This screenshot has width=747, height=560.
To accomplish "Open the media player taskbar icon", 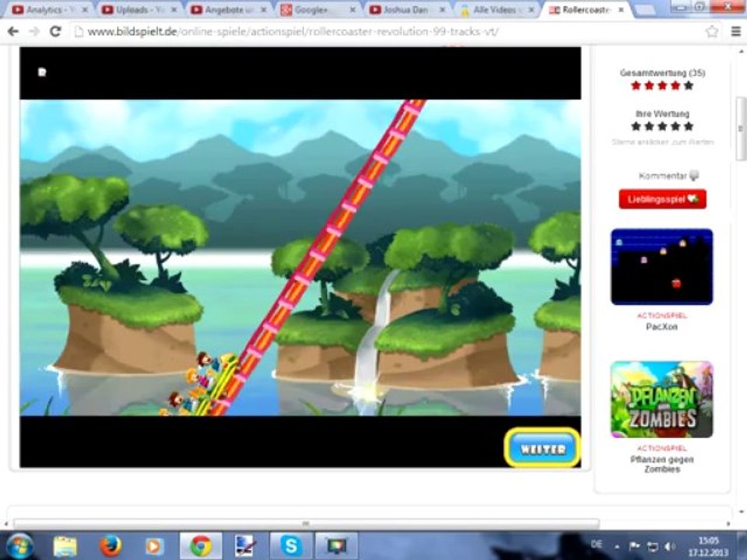I will click(x=153, y=546).
